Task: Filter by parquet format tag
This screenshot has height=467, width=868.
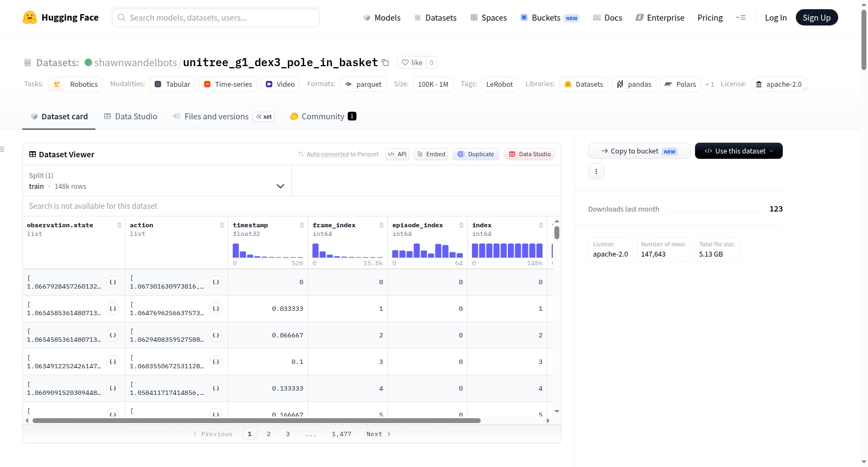Action: click(363, 84)
